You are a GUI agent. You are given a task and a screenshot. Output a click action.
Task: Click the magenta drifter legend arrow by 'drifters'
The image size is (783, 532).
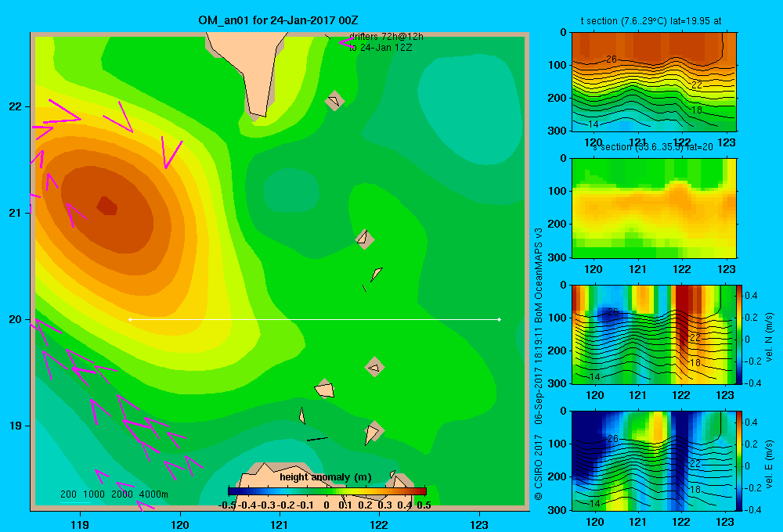[x=345, y=42]
